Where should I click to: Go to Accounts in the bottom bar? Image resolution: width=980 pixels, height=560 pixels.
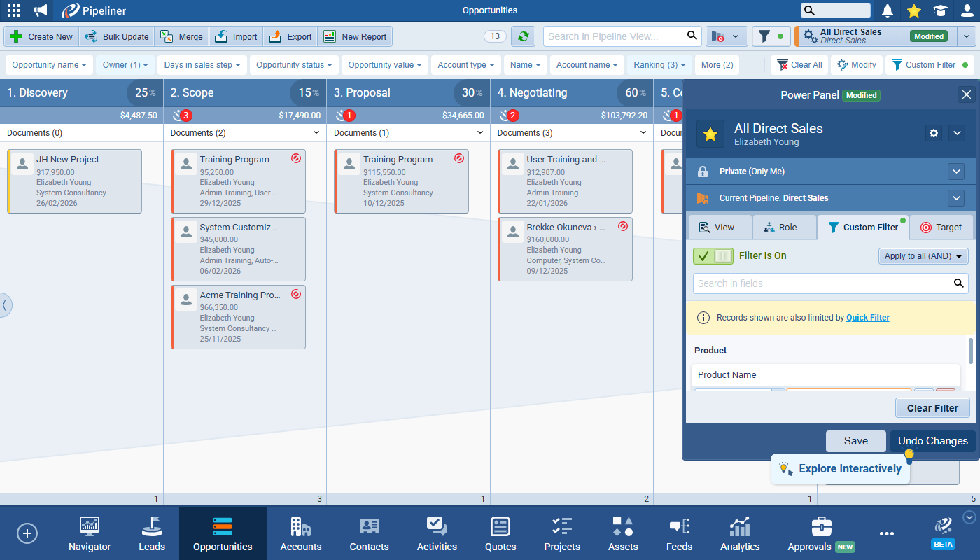tap(301, 534)
